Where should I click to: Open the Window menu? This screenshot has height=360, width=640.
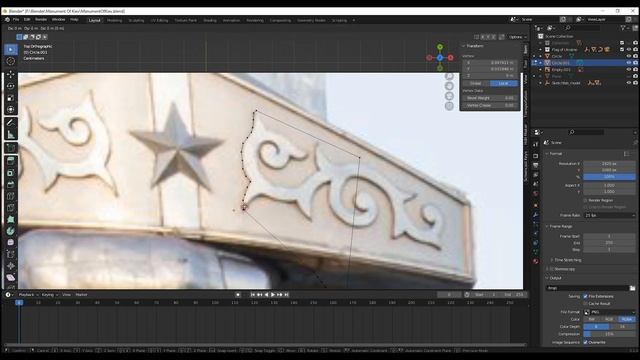[58, 20]
